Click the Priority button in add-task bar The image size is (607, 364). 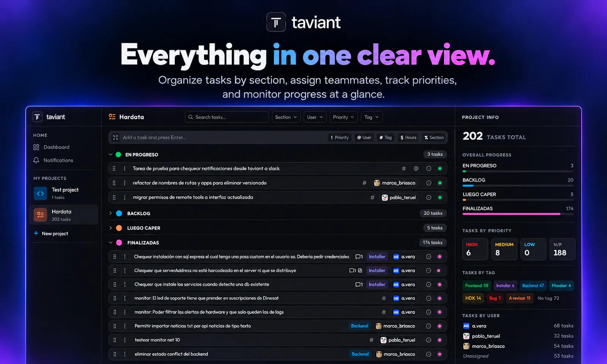[340, 138]
